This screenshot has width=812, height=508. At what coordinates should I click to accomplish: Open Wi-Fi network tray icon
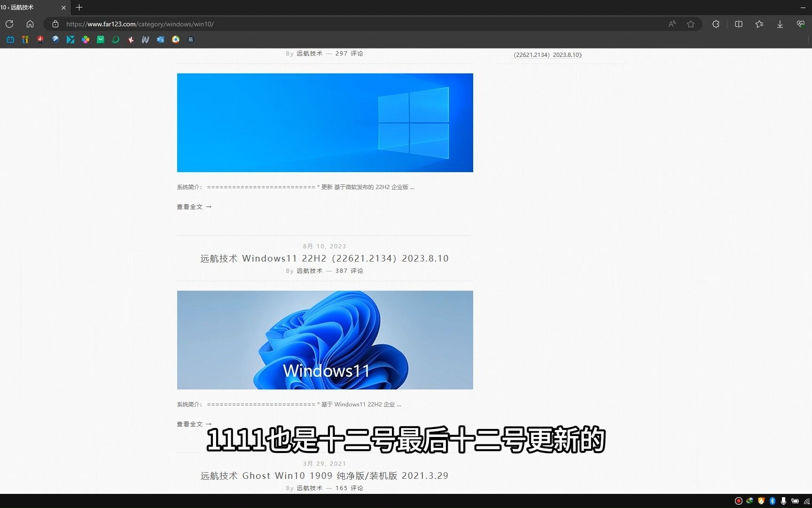click(807, 501)
